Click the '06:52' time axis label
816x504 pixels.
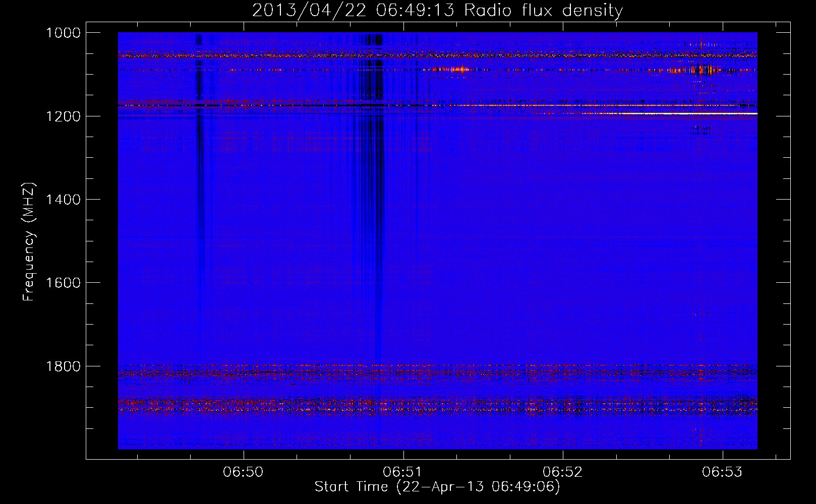(563, 472)
